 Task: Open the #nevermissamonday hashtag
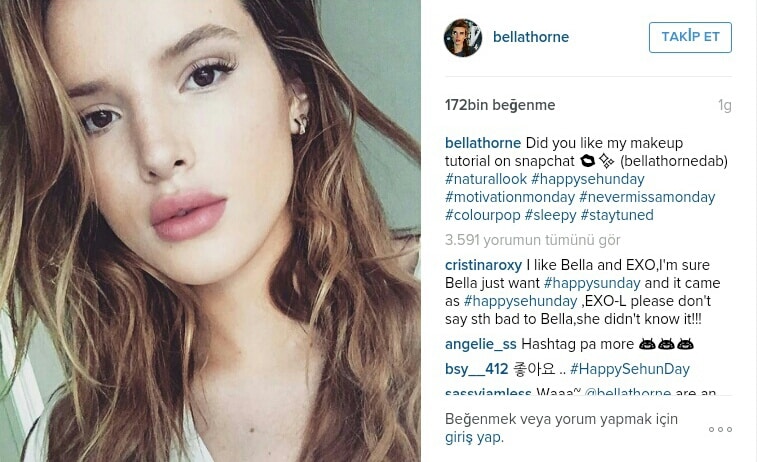point(647,197)
